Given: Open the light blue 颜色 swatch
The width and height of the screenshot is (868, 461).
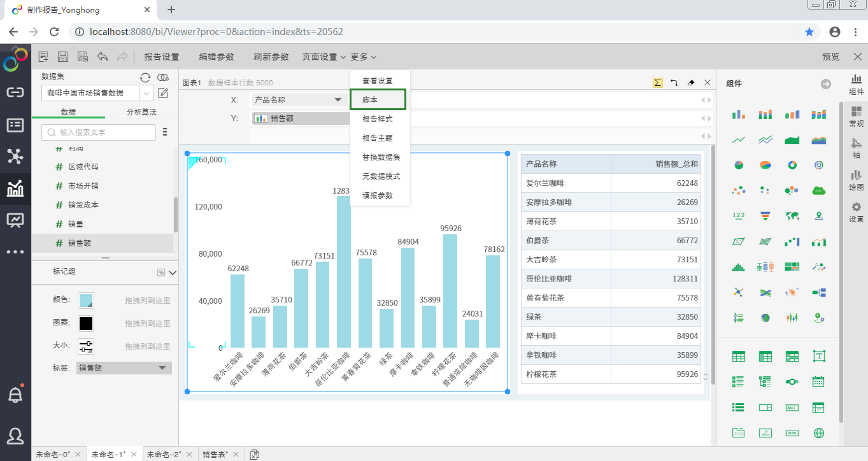Looking at the screenshot, I should tap(86, 300).
